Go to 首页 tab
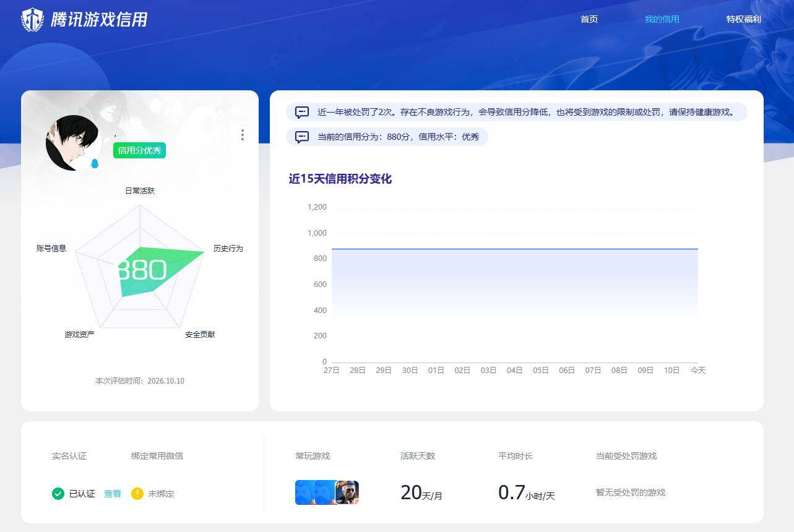This screenshot has height=532, width=794. (589, 19)
